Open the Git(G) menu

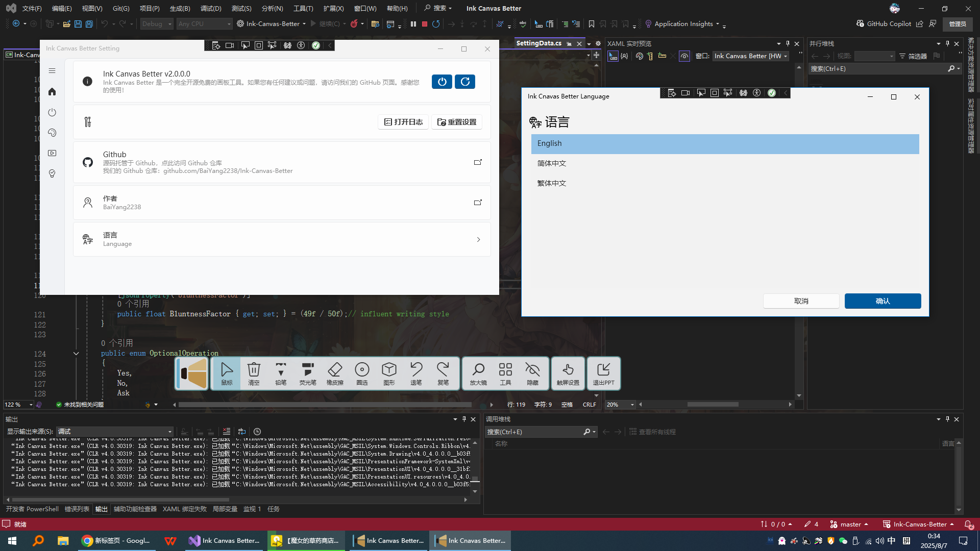[x=121, y=8]
